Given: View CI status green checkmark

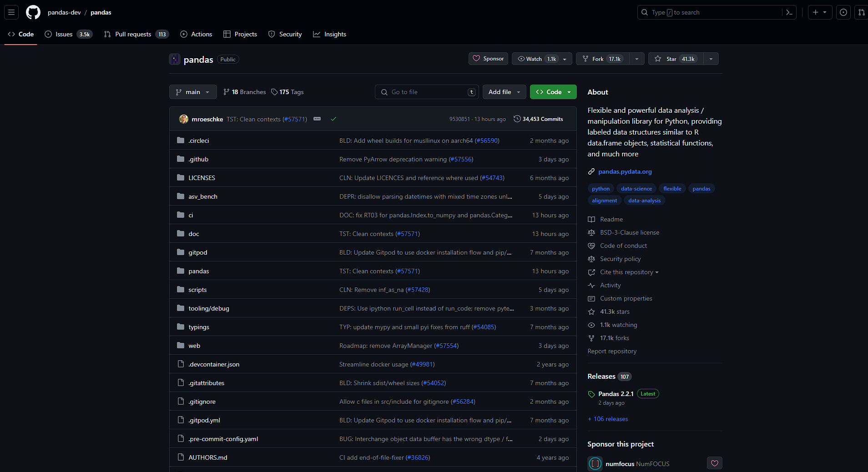Looking at the screenshot, I should click(x=333, y=119).
